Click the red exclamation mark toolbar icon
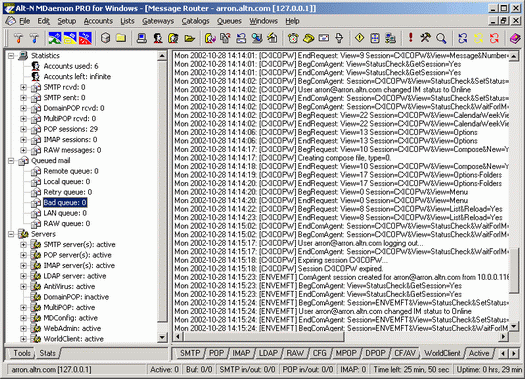 (x=410, y=37)
